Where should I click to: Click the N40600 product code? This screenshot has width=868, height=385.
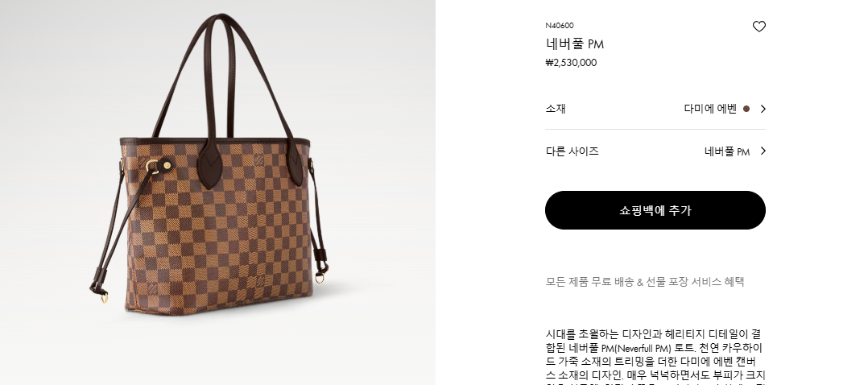click(x=560, y=26)
